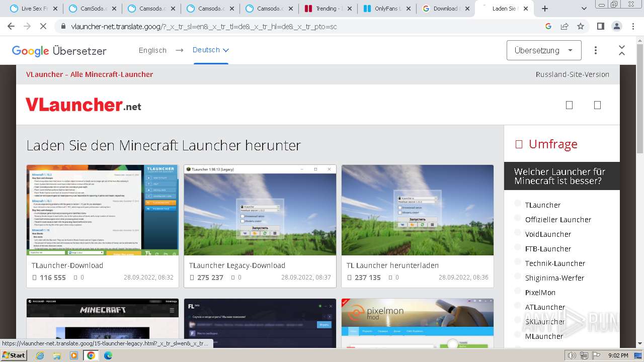Image resolution: width=644 pixels, height=362 pixels.
Task: Open File Explorer from the taskbar
Action: 57,355
